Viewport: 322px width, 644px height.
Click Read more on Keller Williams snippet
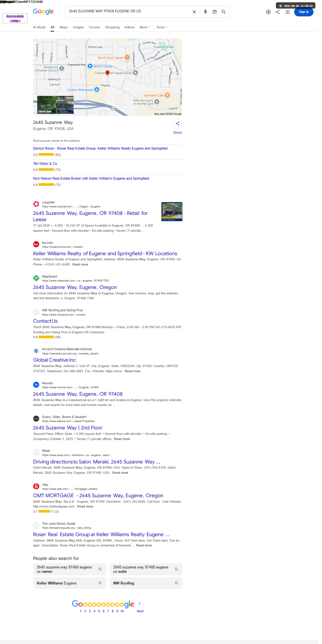(x=80, y=264)
